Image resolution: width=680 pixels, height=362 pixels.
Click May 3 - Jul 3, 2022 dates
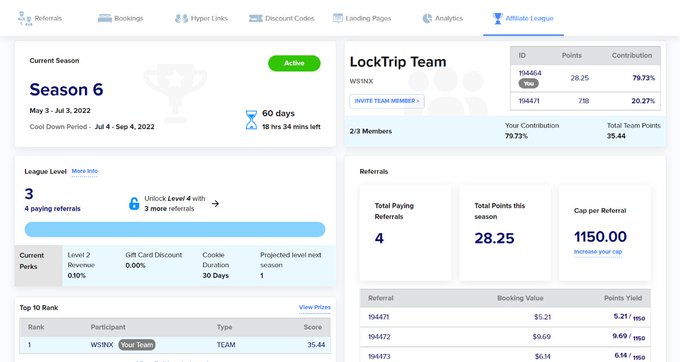(60, 111)
